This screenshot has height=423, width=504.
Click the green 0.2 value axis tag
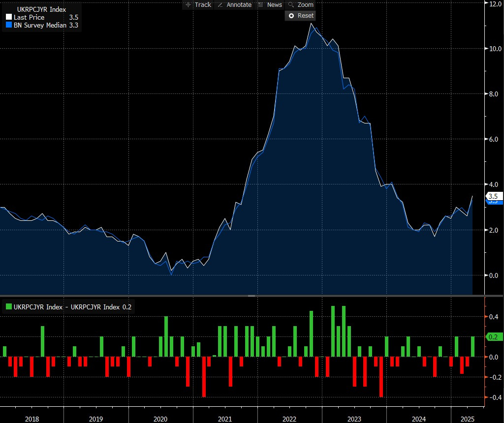pos(494,337)
